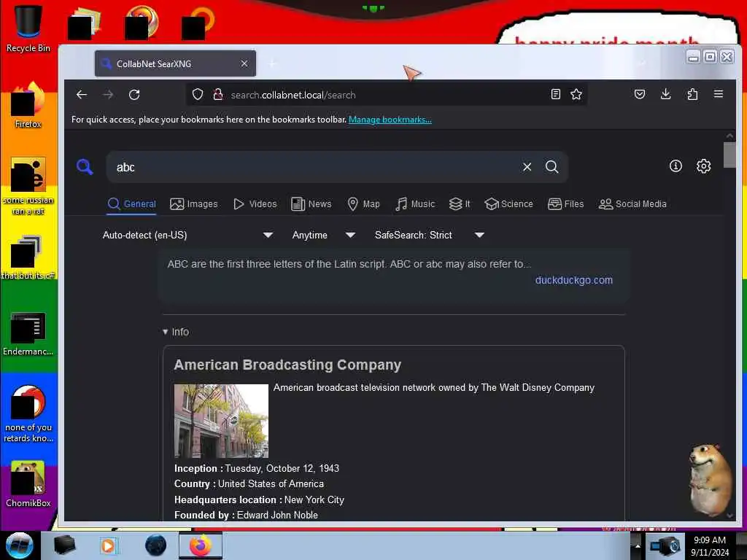
Task: Open the SearXNG about info icon
Action: pos(676,166)
